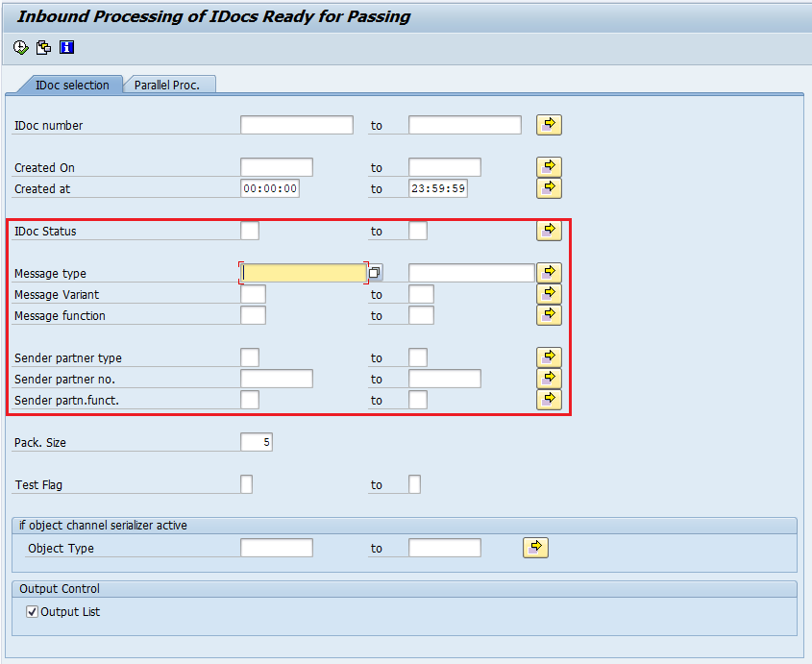Click the Created at 00:00:00 time field
This screenshot has width=812, height=664.
(270, 188)
